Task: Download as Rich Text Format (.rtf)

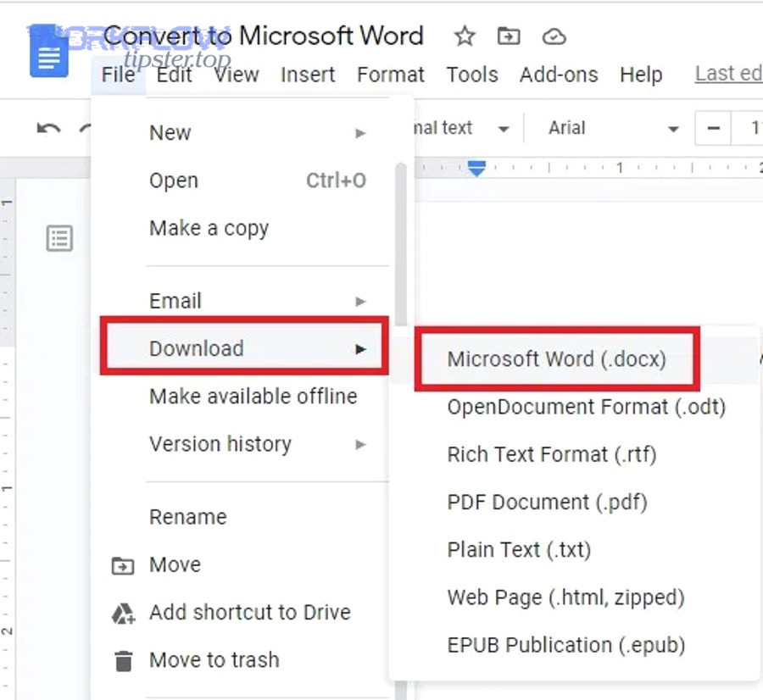Action: coord(575,454)
